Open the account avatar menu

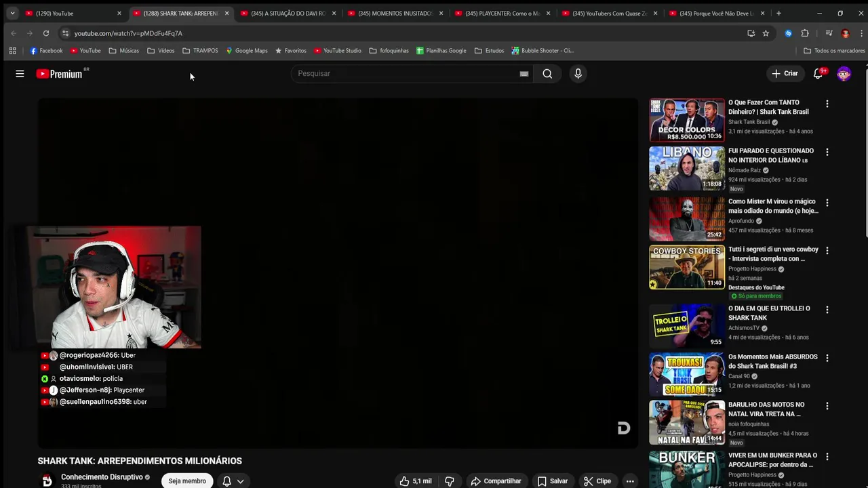(x=844, y=73)
